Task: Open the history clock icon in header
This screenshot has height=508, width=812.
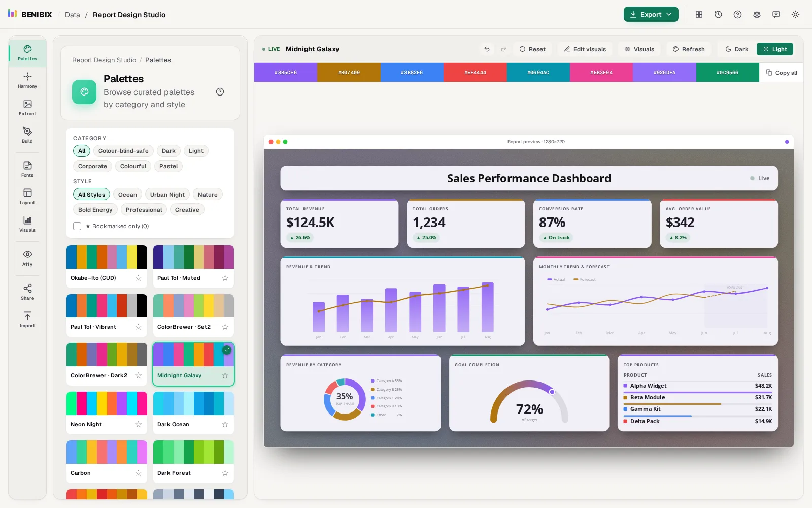Action: [x=718, y=15]
